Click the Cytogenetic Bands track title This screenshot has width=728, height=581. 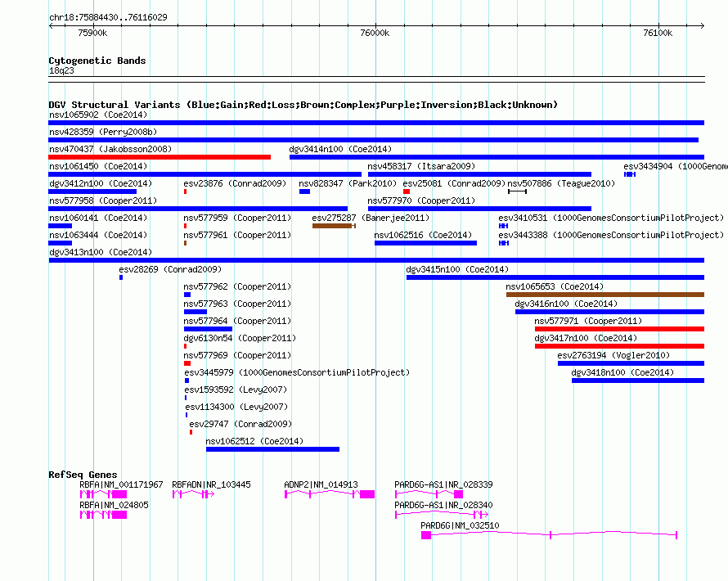point(97,61)
